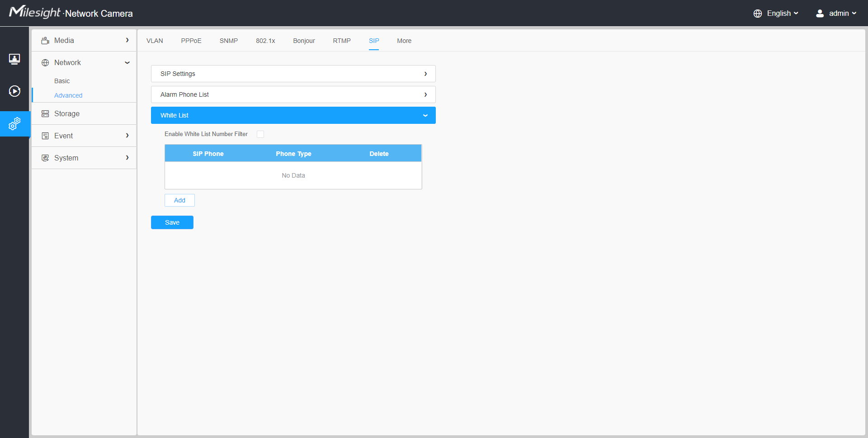Viewport: 868px width, 438px height.
Task: Click the System icon in menu
Action: click(45, 158)
